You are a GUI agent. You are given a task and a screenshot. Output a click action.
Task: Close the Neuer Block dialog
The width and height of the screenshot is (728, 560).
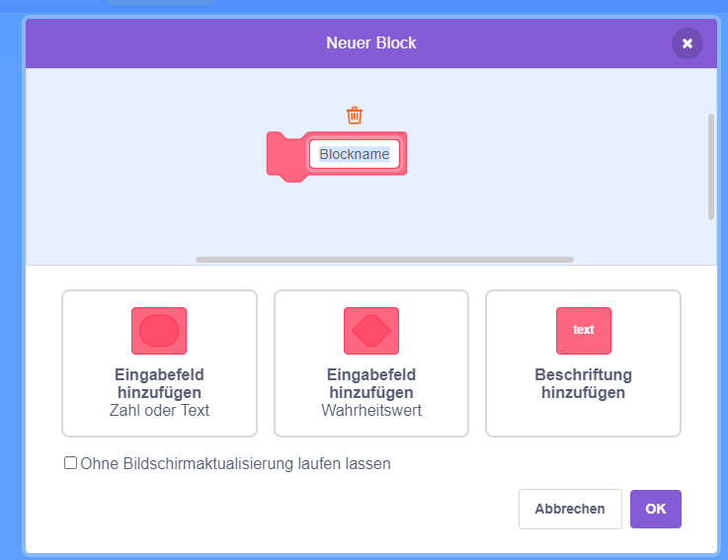[688, 43]
